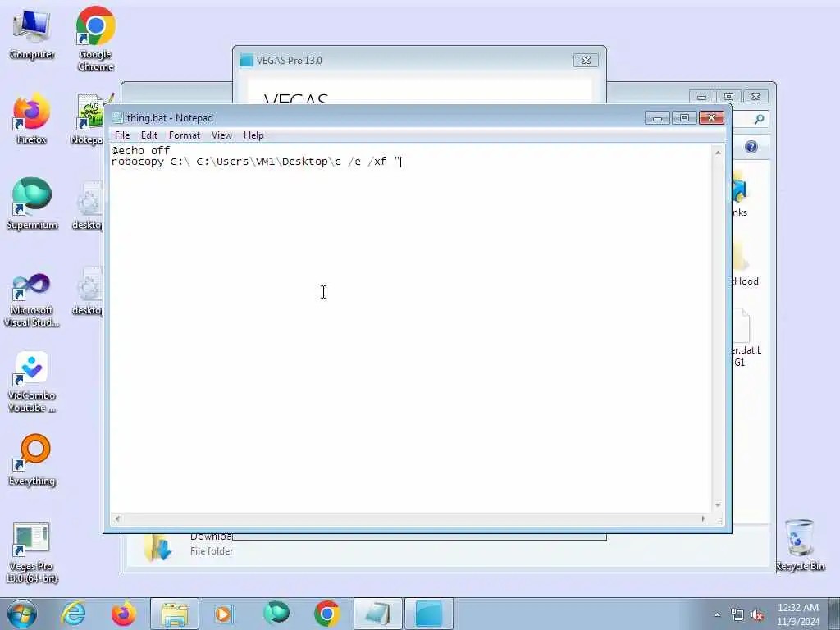Show hidden system tray icons

click(717, 614)
